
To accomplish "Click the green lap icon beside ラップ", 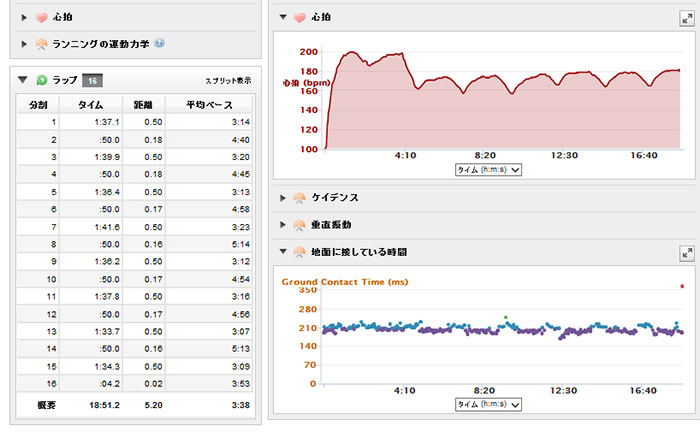I will point(42,80).
